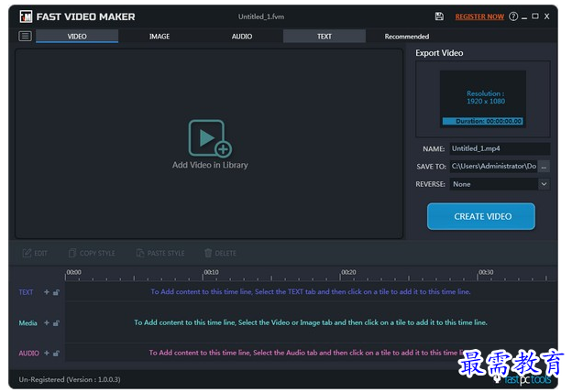Click the Media timeline hint row
This screenshot has height=392, width=572.
pyautogui.click(x=311, y=322)
